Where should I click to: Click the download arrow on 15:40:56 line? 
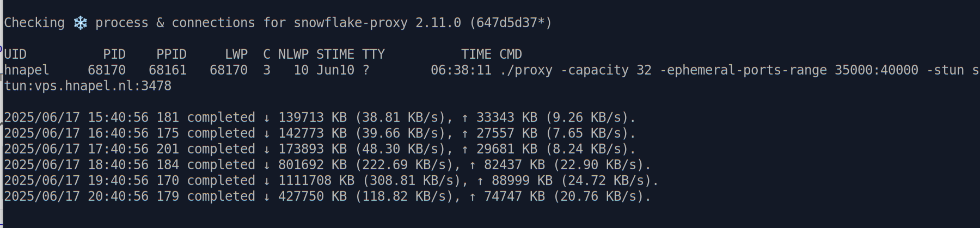pyautogui.click(x=267, y=118)
